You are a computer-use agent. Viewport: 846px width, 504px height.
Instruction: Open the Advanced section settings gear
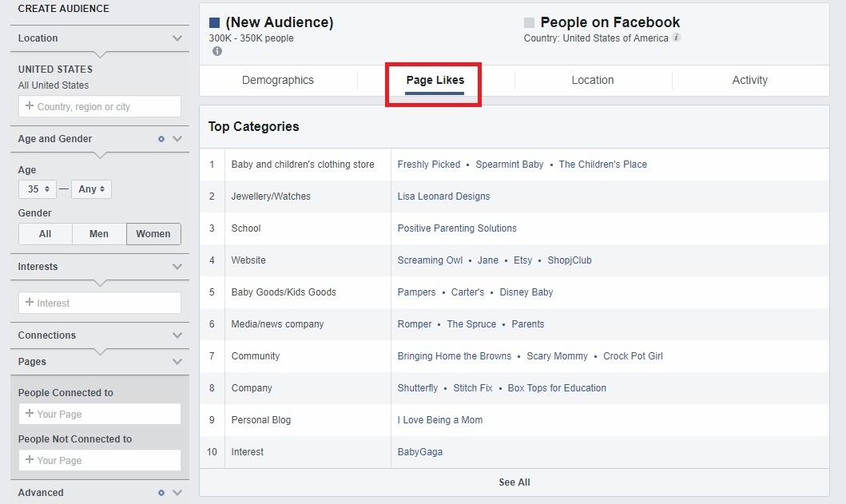[161, 493]
